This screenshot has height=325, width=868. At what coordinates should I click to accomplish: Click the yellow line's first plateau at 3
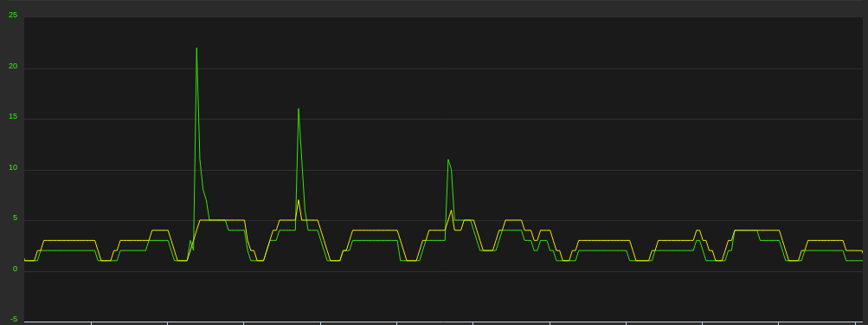(69, 241)
